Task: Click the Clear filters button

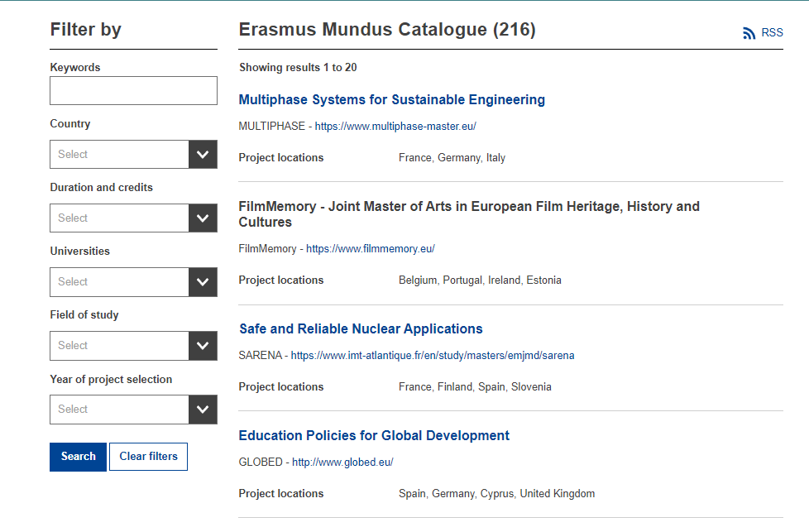Action: tap(149, 457)
